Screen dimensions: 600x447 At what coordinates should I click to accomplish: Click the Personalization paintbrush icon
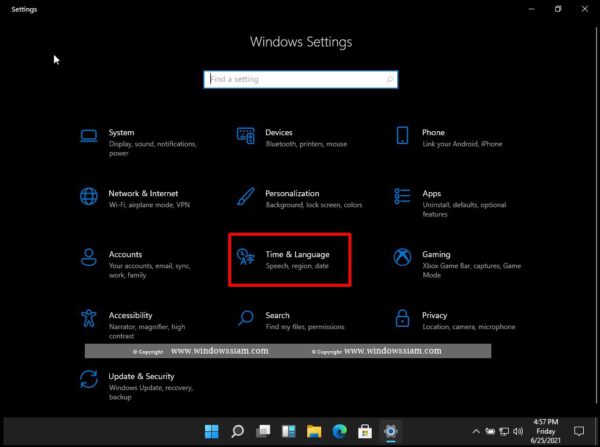[246, 196]
